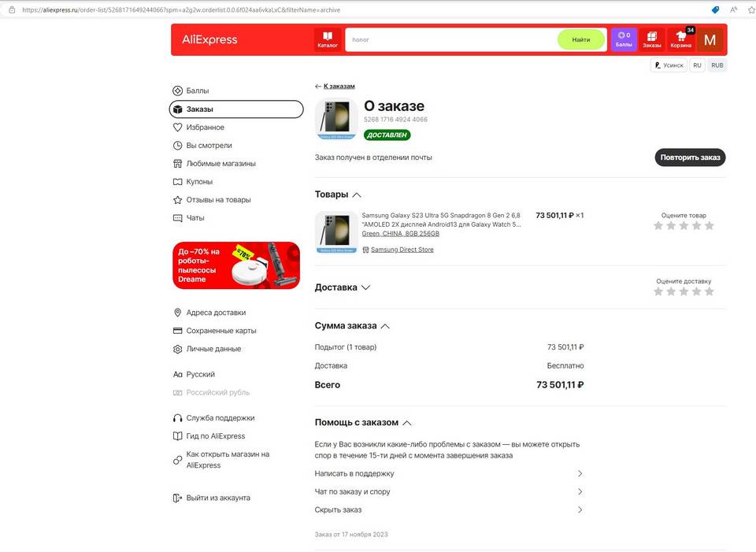This screenshot has width=756, height=552.
Task: Click the product thumbnail in Товары list
Action: [336, 232]
